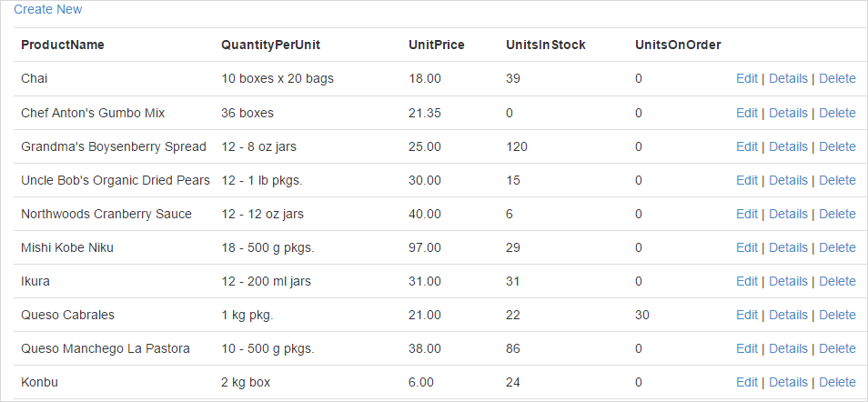The height and width of the screenshot is (402, 868).
Task: Delete the Chai product row
Action: click(837, 79)
